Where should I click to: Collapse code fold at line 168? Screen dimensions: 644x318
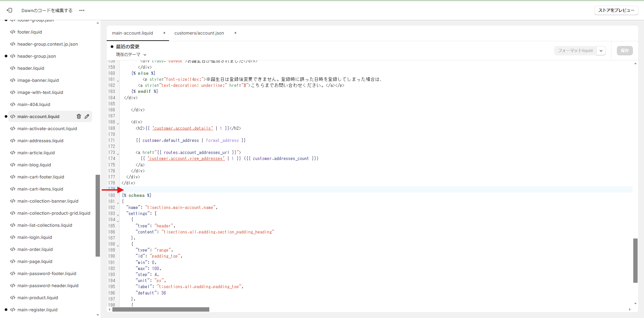(x=118, y=123)
